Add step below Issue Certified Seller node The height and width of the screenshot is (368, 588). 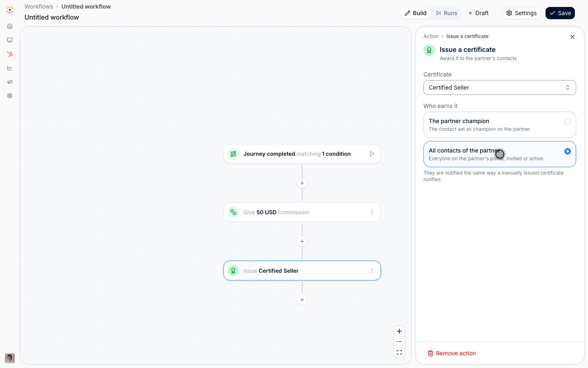(x=302, y=300)
